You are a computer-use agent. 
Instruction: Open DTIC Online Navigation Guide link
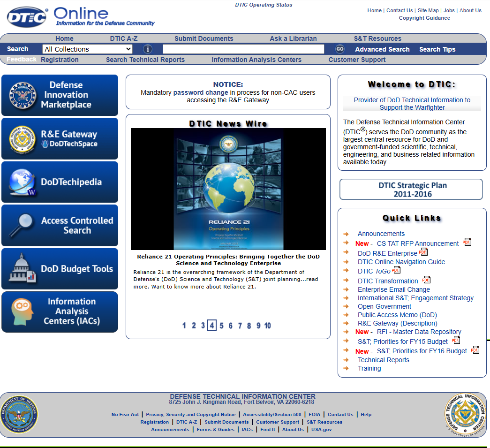tap(401, 262)
